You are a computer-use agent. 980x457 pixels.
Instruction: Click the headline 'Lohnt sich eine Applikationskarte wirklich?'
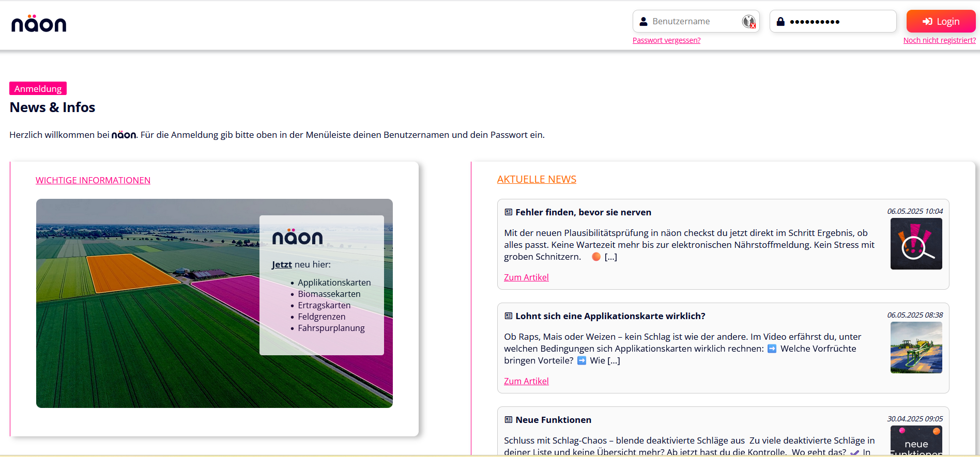pyautogui.click(x=610, y=316)
